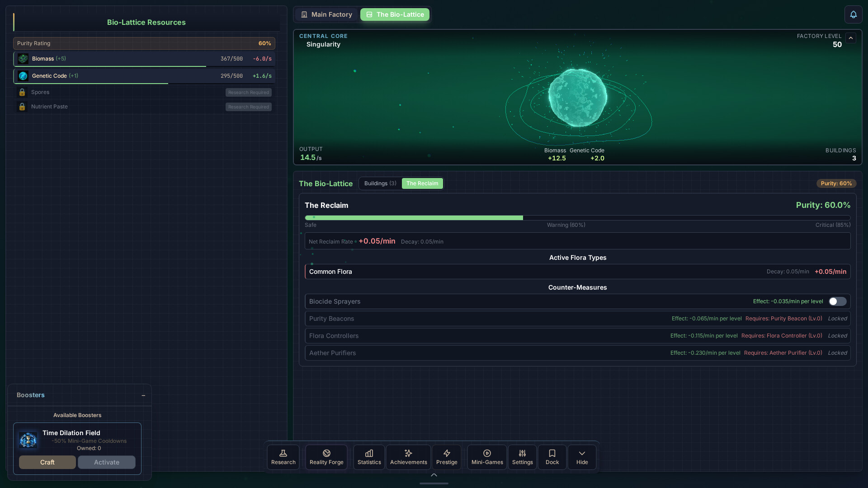This screenshot has width=868, height=488.
Task: Collapse the Central Core panel chevron
Action: coord(851,38)
